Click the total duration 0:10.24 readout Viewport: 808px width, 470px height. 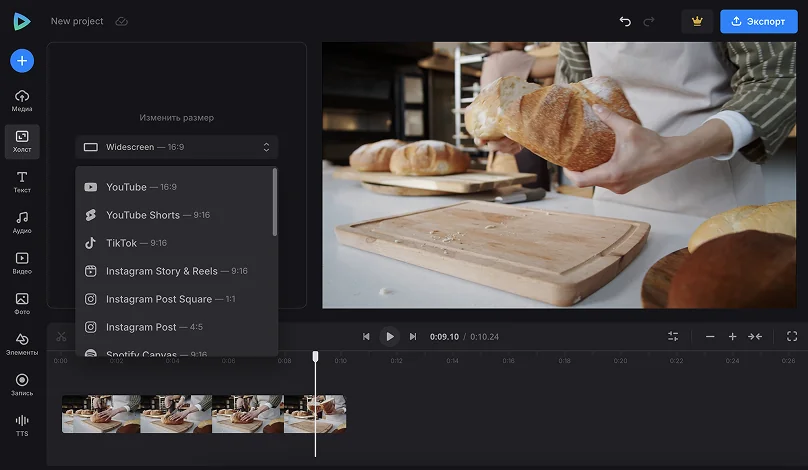pos(484,337)
